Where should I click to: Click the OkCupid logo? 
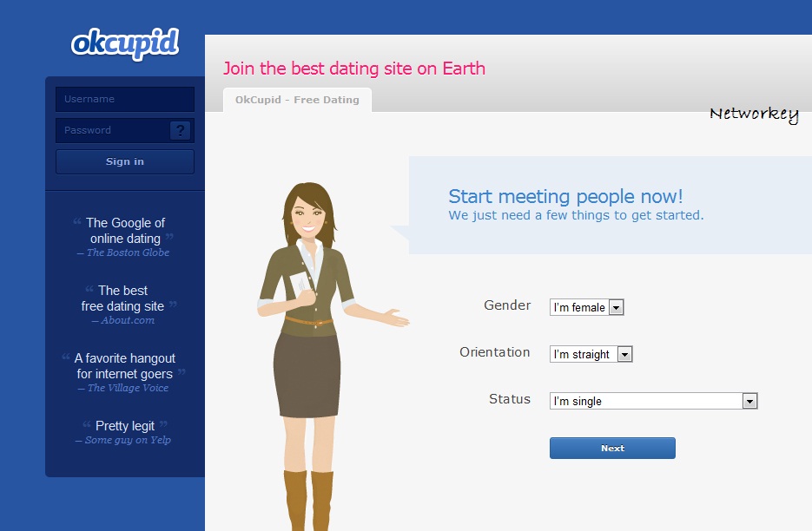pos(125,43)
